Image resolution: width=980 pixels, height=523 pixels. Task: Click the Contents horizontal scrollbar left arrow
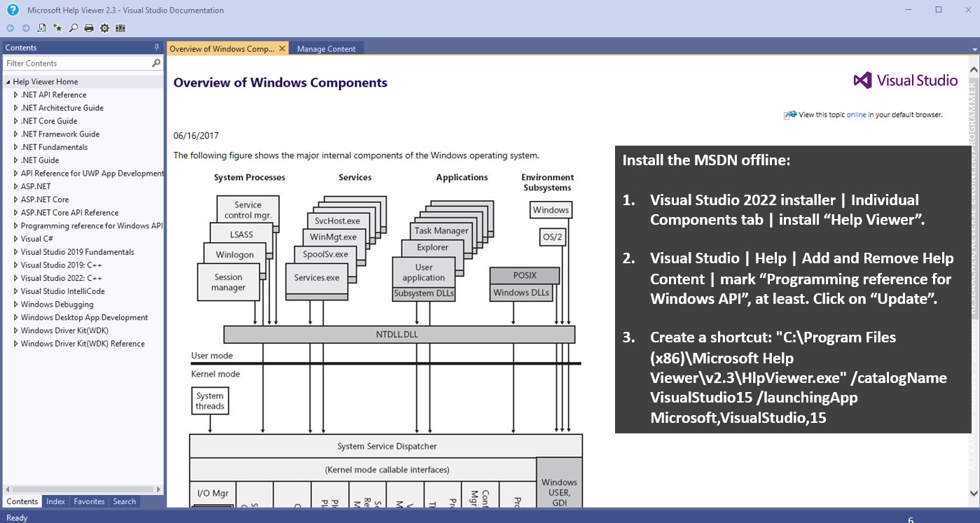pyautogui.click(x=8, y=490)
